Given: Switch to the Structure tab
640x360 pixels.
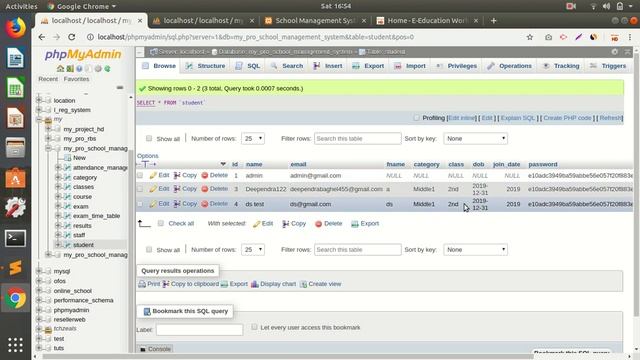Looking at the screenshot, I should tap(205, 66).
